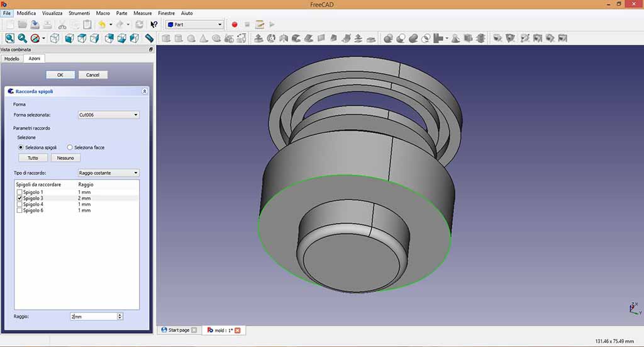The height and width of the screenshot is (347, 644).
Task: Switch to Left view cube icon
Action: click(135, 38)
